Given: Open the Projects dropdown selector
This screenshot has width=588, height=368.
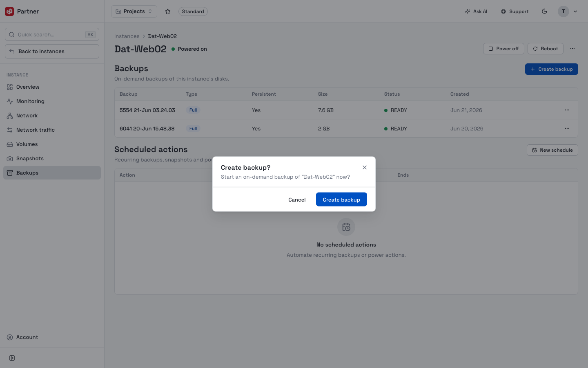Looking at the screenshot, I should (x=134, y=11).
